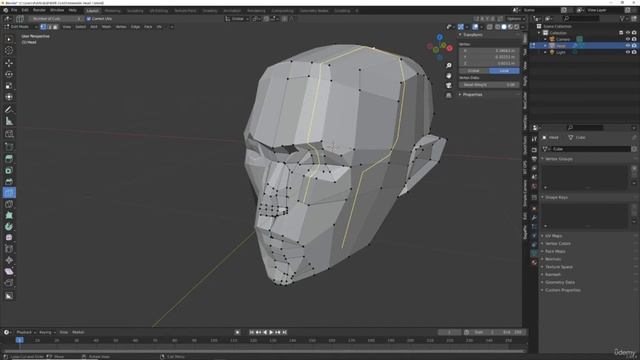Image resolution: width=640 pixels, height=360 pixels.
Task: Select the Move tool
Action: pyautogui.click(x=9, y=63)
